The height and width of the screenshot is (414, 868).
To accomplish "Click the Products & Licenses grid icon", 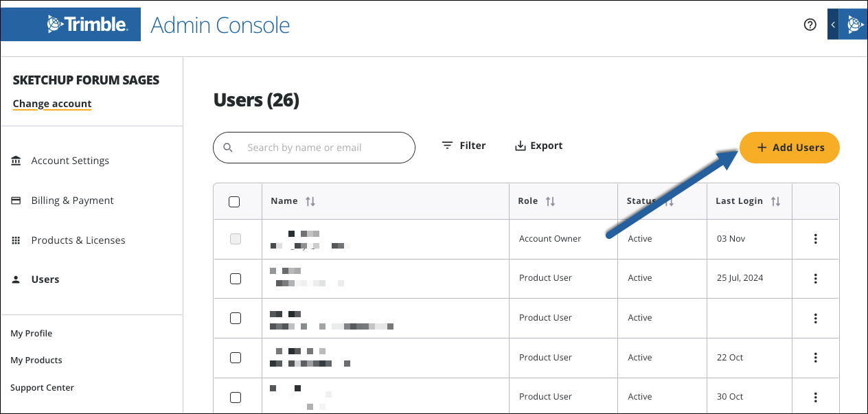I will pyautogui.click(x=16, y=240).
